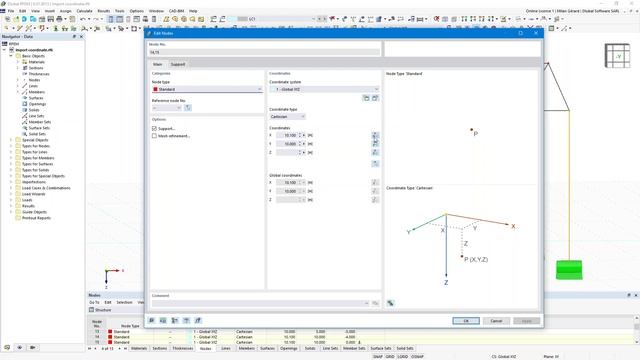Screen dimensions: 640x360
Task: Click the first dialog bottom toolbar icon
Action: [x=151, y=320]
